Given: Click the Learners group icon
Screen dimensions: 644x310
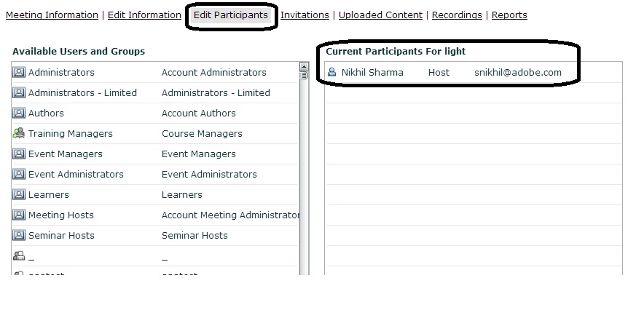Looking at the screenshot, I should 19,194.
